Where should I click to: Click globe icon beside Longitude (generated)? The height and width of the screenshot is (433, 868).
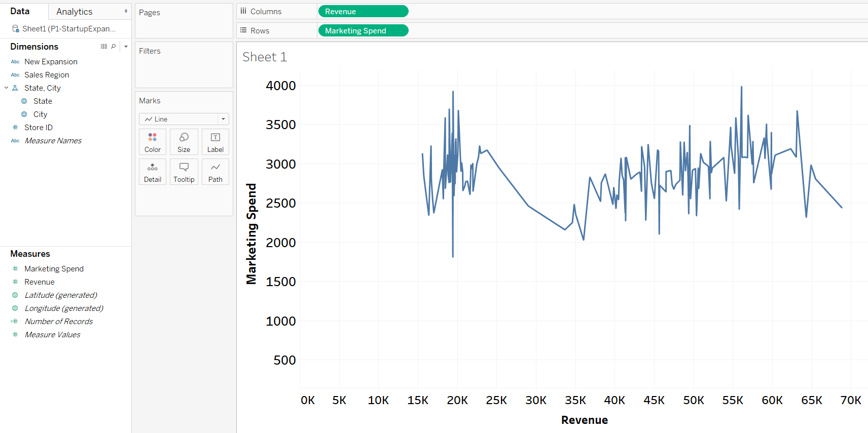click(x=15, y=308)
